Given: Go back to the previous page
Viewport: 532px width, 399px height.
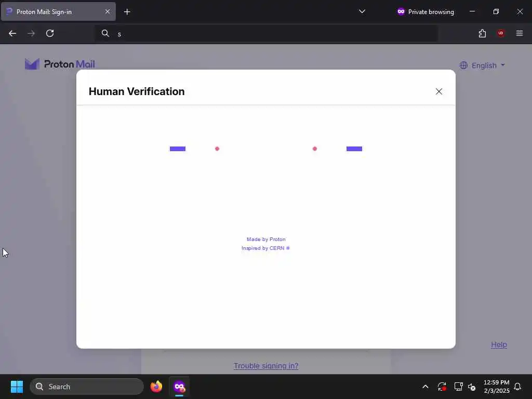Looking at the screenshot, I should pos(12,33).
